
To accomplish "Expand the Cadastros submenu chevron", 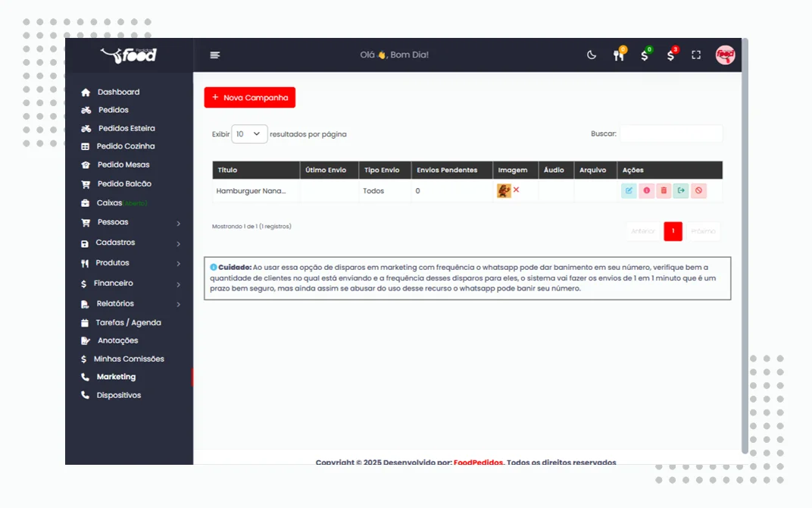I will (x=178, y=243).
